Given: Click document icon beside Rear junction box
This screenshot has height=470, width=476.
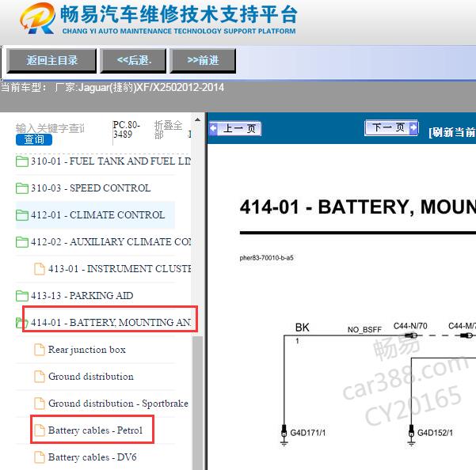Looking at the screenshot, I should [x=40, y=350].
